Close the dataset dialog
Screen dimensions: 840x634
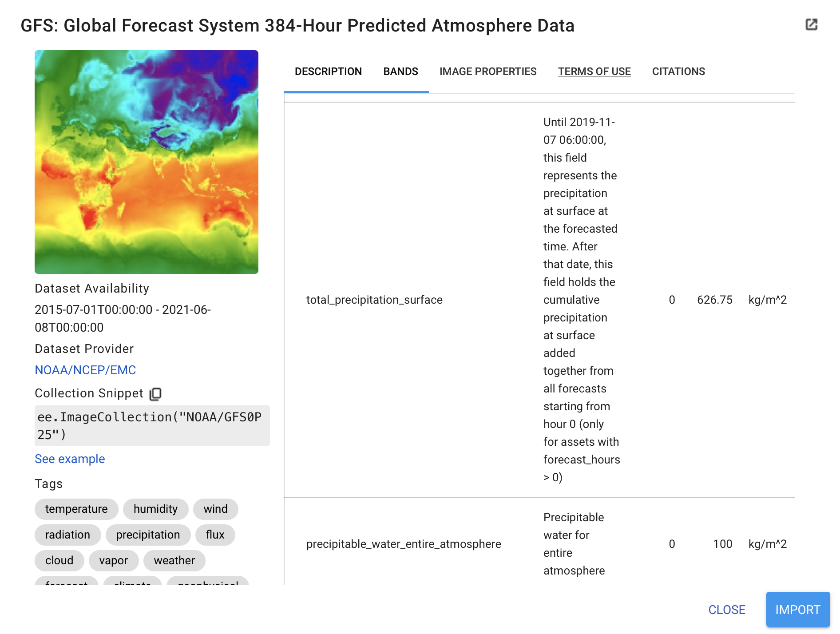pyautogui.click(x=726, y=610)
